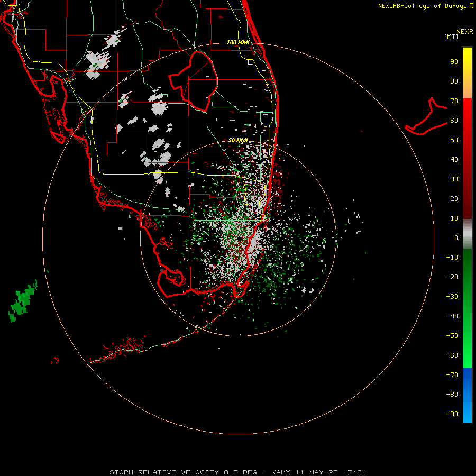The width and height of the screenshot is (476, 476).
Task: Click the 50 NMI range ring label
Action: [x=238, y=140]
